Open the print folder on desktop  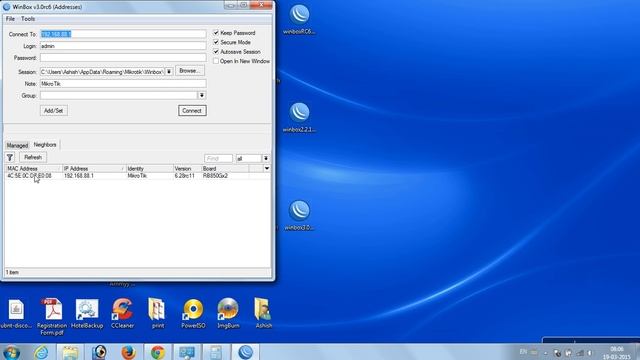coord(158,313)
